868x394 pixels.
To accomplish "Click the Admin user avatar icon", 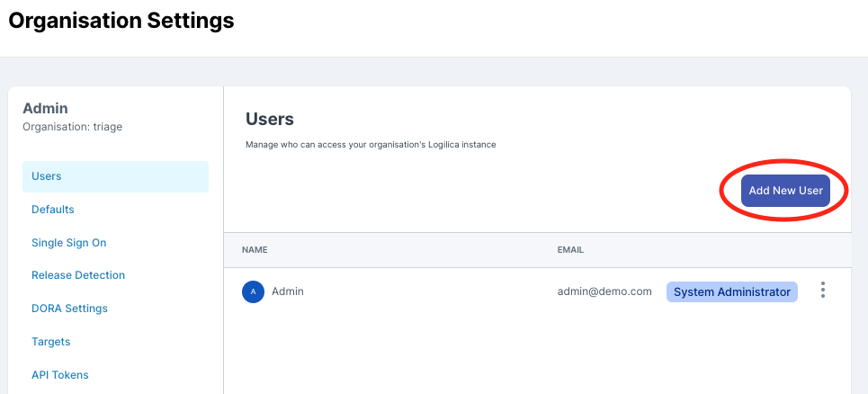I will pyautogui.click(x=253, y=291).
